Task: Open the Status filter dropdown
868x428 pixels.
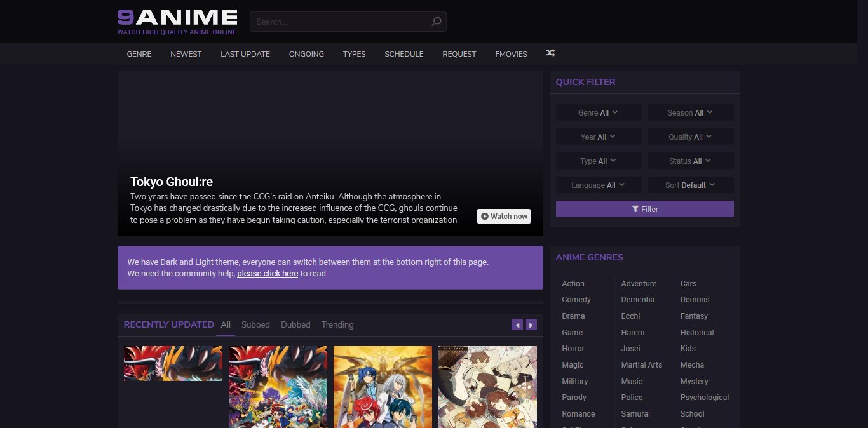Action: [691, 161]
